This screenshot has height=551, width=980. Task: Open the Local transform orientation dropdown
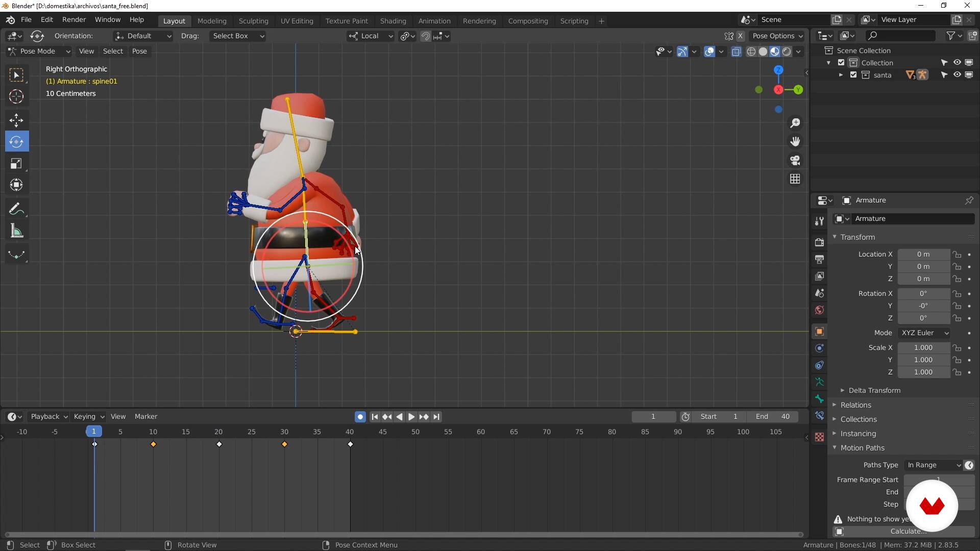click(x=371, y=36)
